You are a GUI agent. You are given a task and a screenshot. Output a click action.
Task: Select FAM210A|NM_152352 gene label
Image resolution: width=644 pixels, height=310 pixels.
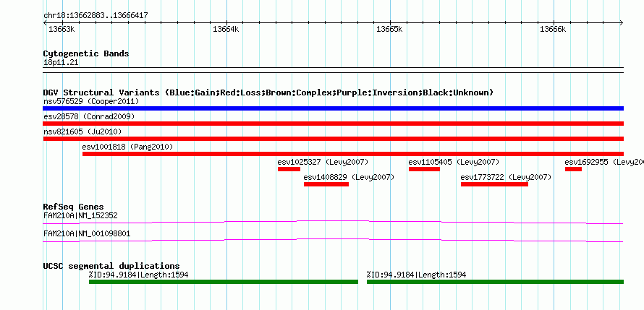[x=81, y=215]
